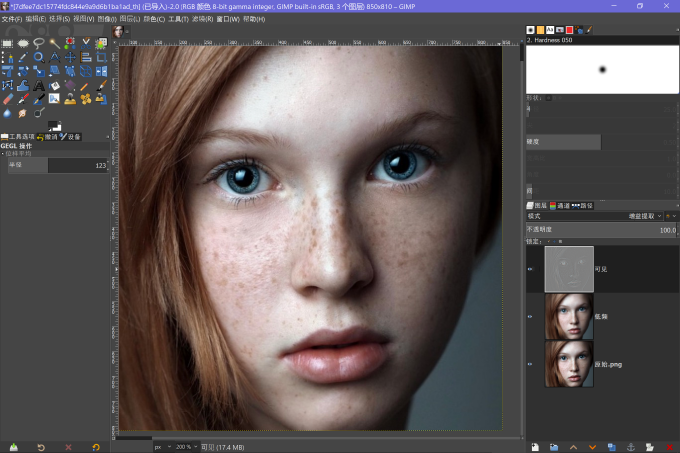This screenshot has height=453, width=680.
Task: Activate the Zoom magnifier tool
Action: (39, 57)
